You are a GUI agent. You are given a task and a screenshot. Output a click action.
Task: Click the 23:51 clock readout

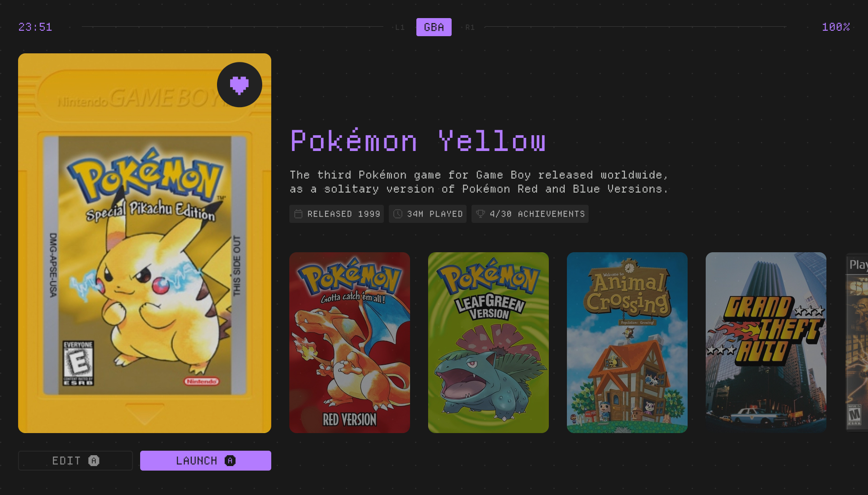pos(35,27)
